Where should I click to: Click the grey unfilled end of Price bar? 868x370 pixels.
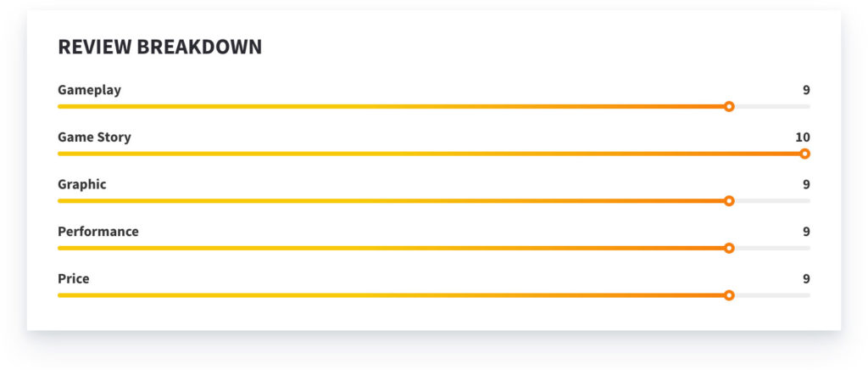(x=772, y=295)
